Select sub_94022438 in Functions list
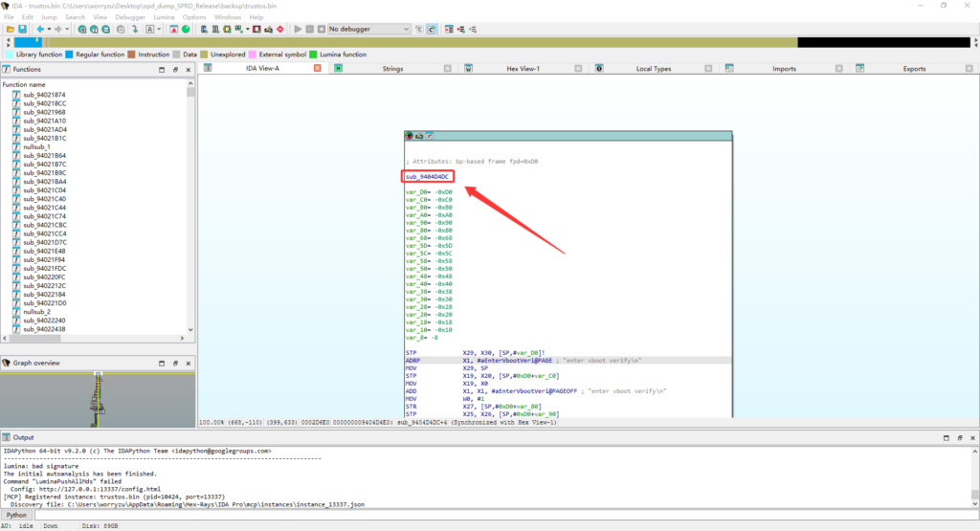Viewport: 980px width, 531px height. point(44,329)
